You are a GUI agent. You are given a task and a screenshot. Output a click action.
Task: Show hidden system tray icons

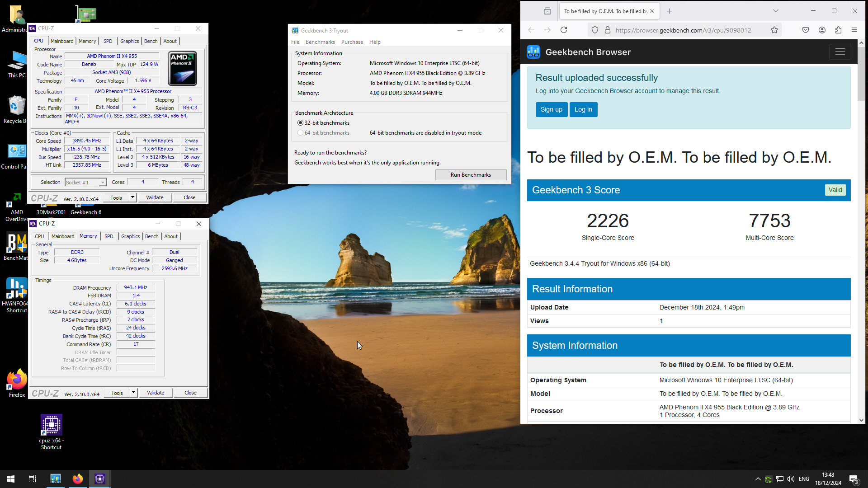pos(758,479)
